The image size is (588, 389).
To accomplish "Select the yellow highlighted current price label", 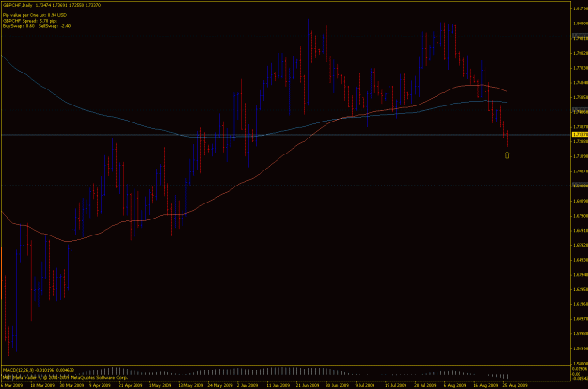I will point(580,134).
